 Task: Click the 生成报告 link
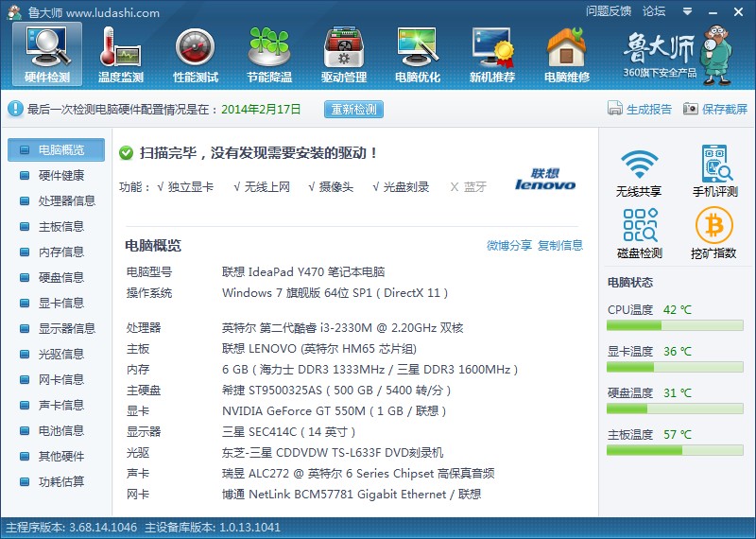649,110
